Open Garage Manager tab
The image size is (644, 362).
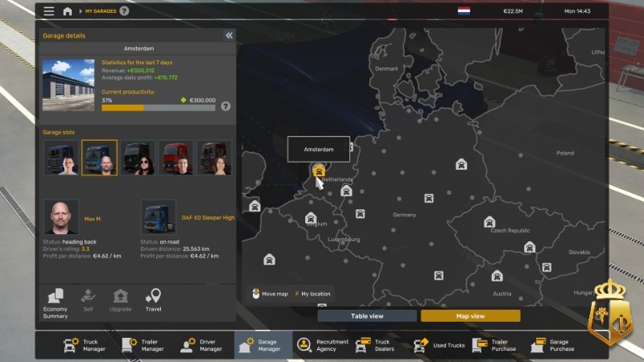(263, 345)
